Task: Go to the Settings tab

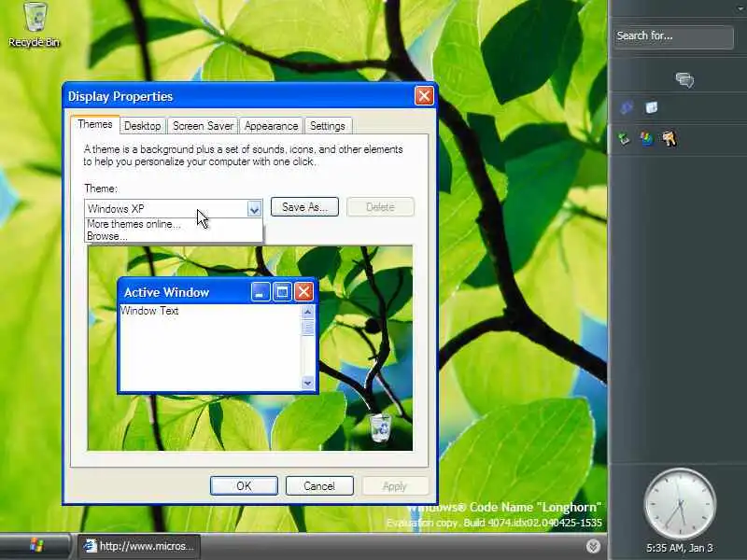Action: pos(328,126)
